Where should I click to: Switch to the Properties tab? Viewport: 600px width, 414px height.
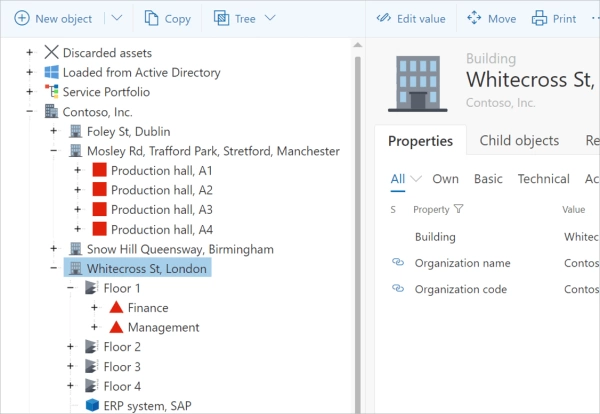coord(420,141)
